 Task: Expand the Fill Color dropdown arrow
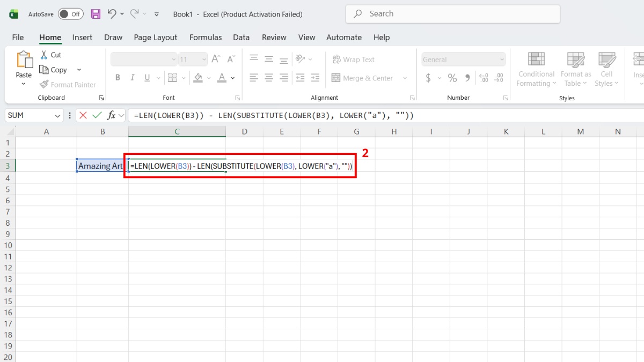tap(209, 78)
